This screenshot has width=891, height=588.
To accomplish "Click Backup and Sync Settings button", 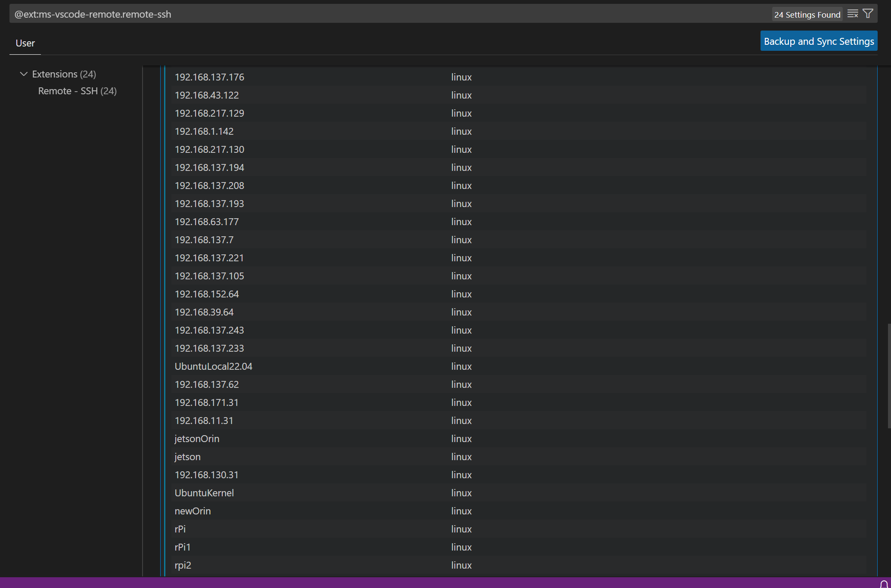I will 819,41.
